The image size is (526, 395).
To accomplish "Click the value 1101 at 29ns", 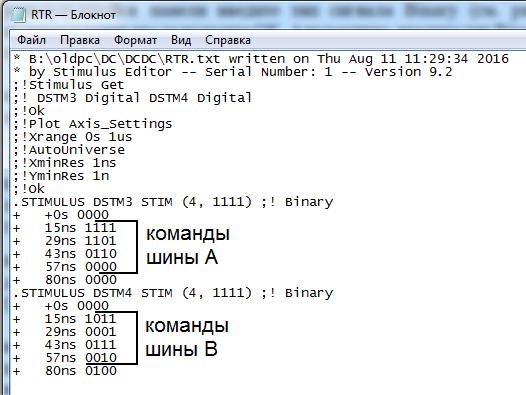I will pyautogui.click(x=100, y=241).
